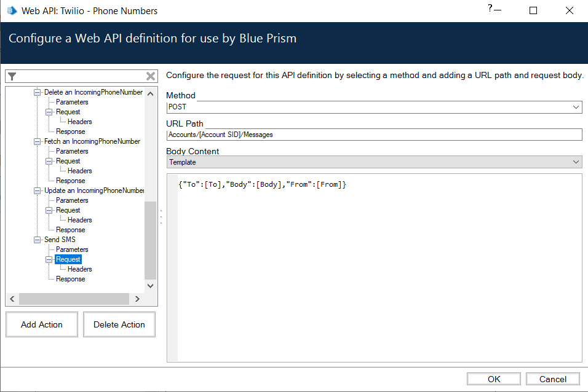Click tree vertical scrollbar thumb
The height and width of the screenshot is (392, 588).
coord(150,241)
